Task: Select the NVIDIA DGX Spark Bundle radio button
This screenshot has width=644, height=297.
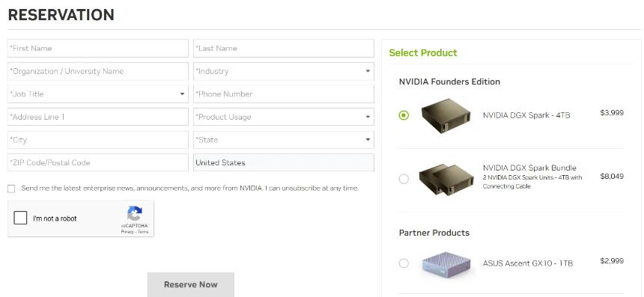Action: point(404,179)
